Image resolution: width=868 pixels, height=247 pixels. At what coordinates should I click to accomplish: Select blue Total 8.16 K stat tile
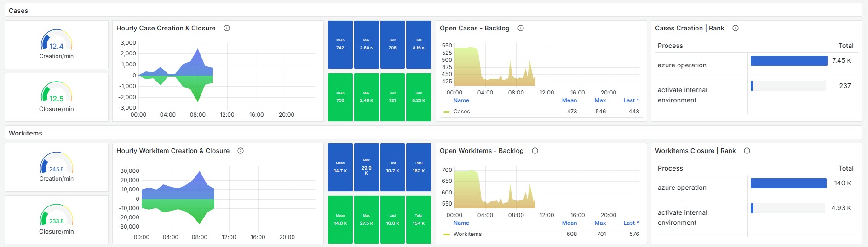(x=419, y=45)
